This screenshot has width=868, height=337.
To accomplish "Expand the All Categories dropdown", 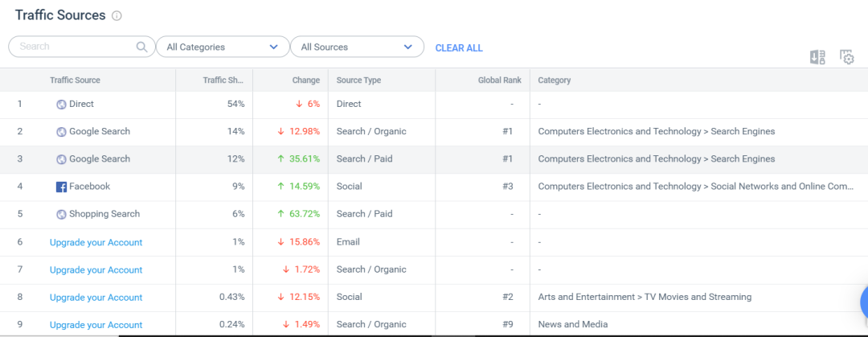I will pyautogui.click(x=222, y=47).
